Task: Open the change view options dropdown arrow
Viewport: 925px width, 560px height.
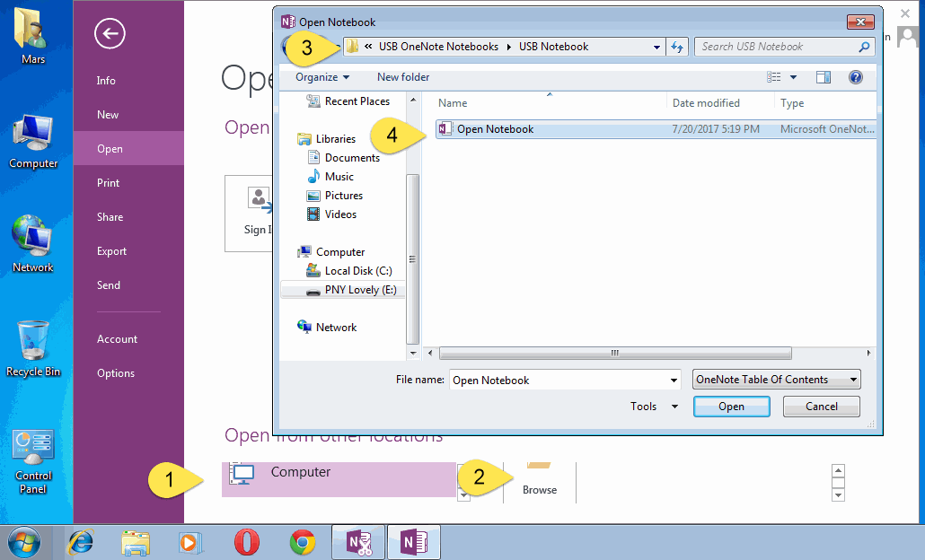Action: (793, 77)
